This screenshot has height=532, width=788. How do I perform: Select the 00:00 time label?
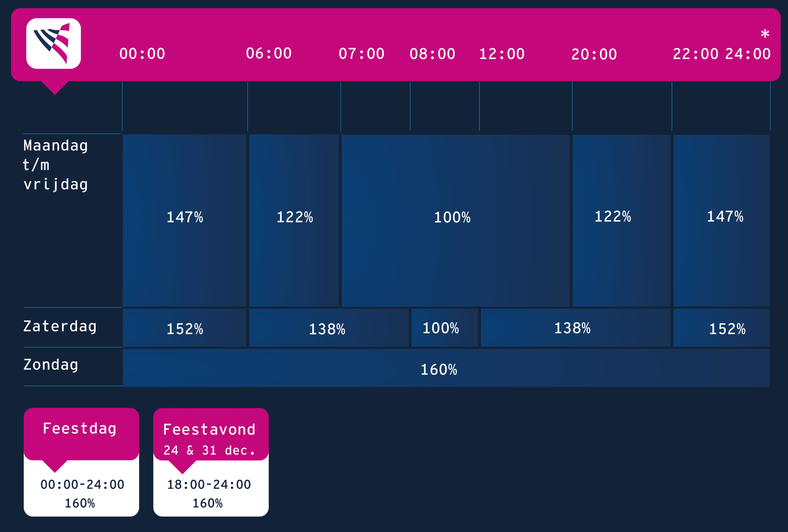142,54
